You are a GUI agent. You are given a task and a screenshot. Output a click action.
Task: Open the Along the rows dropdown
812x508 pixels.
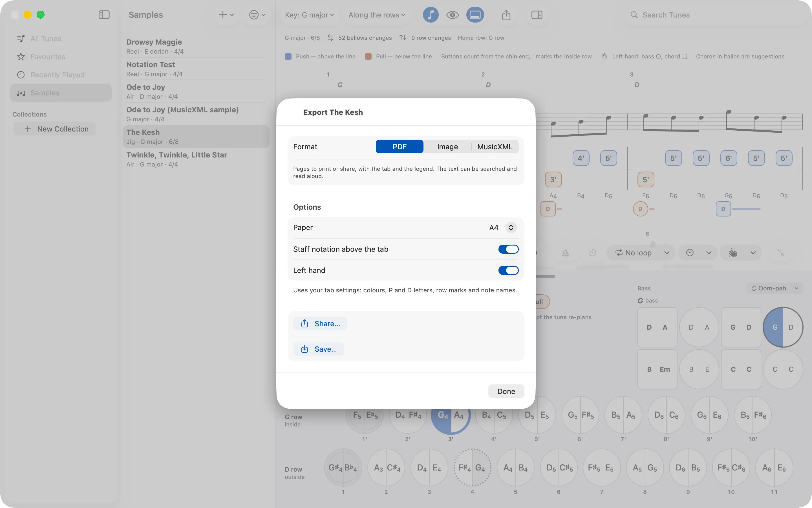tap(377, 15)
